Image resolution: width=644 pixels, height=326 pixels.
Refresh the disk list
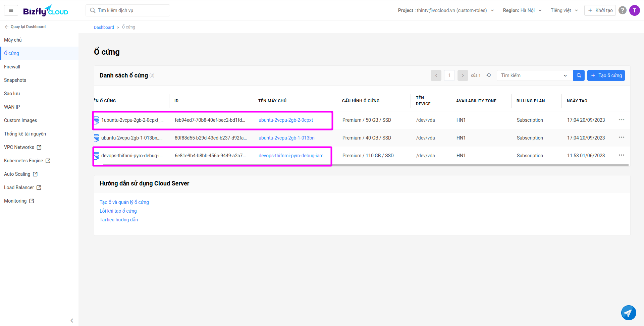click(489, 75)
